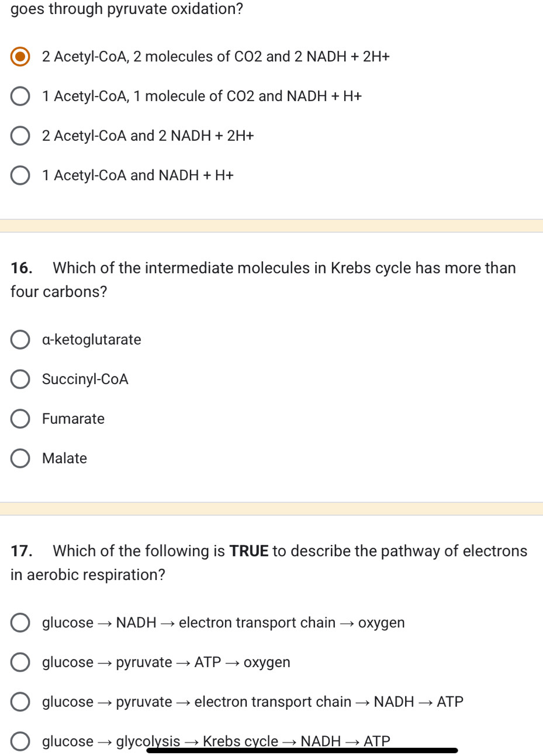Click question 17 heading text

[269, 562]
